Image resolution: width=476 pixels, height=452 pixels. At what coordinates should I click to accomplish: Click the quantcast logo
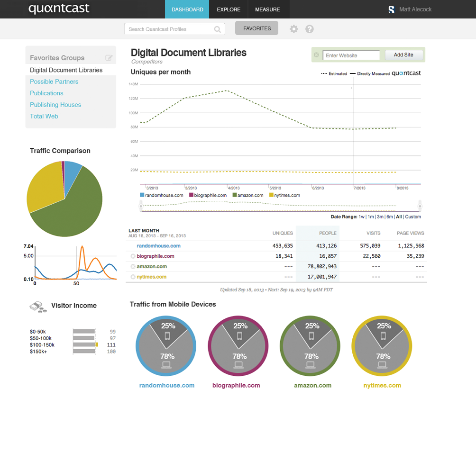click(x=59, y=9)
